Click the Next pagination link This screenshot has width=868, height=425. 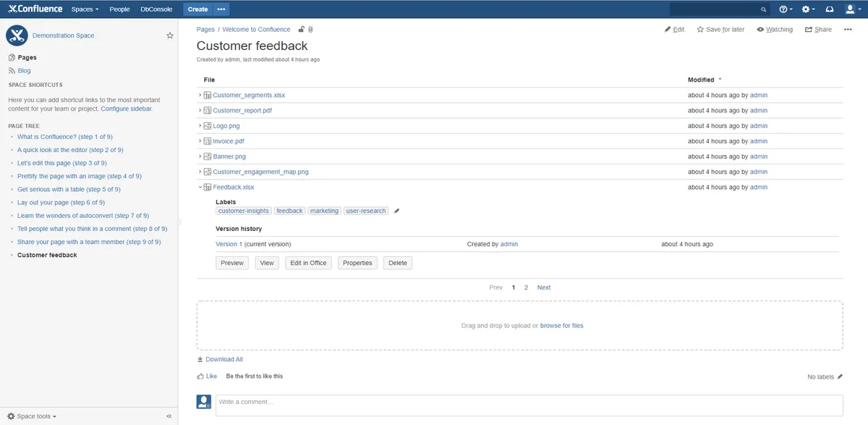coord(544,287)
